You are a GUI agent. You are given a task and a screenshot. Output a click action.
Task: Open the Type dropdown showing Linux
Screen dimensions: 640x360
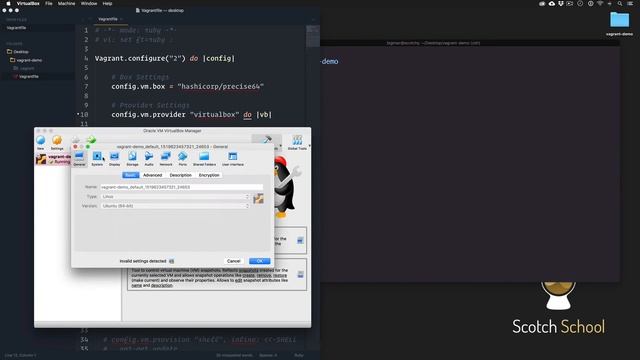pyautogui.click(x=175, y=197)
